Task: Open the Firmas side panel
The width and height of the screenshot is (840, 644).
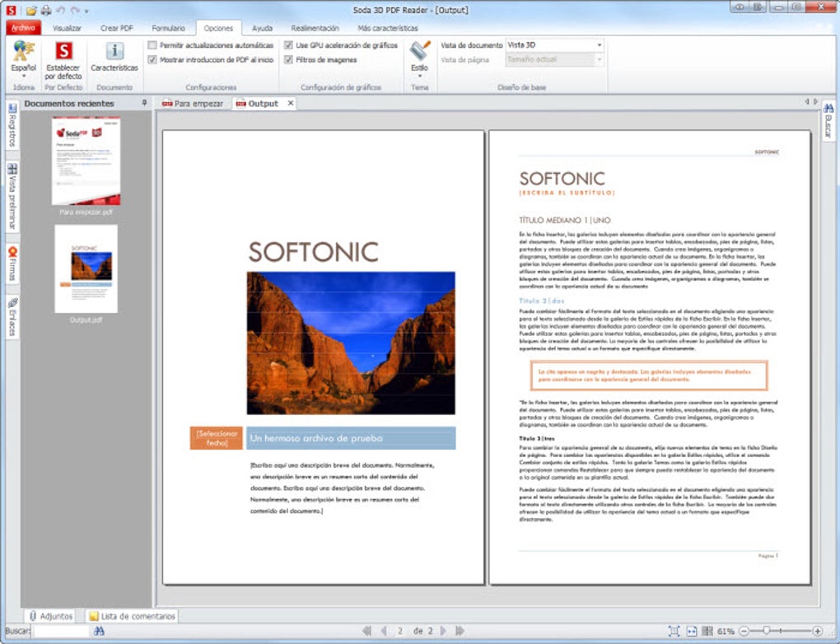Action: (x=12, y=264)
